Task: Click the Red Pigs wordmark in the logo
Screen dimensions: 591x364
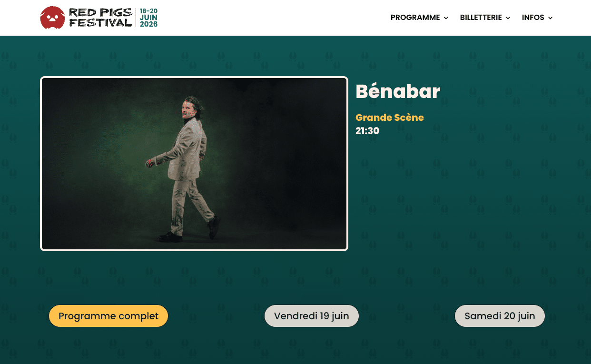Action: [x=100, y=12]
